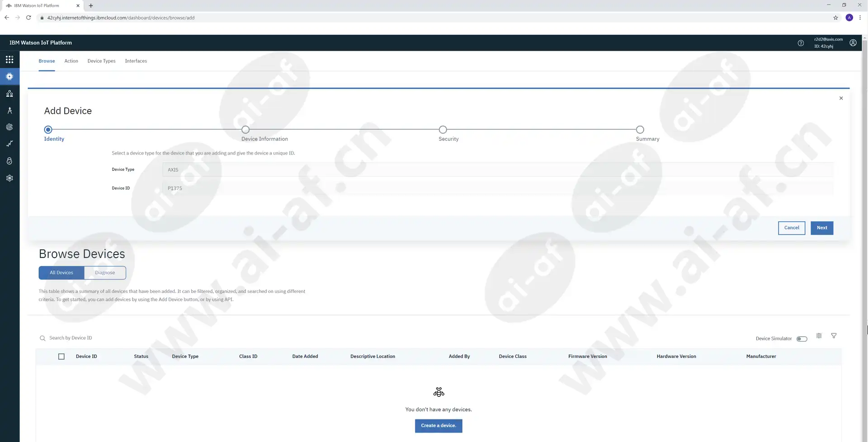Bookmark this page with the star icon
This screenshot has width=868, height=442.
[835, 18]
